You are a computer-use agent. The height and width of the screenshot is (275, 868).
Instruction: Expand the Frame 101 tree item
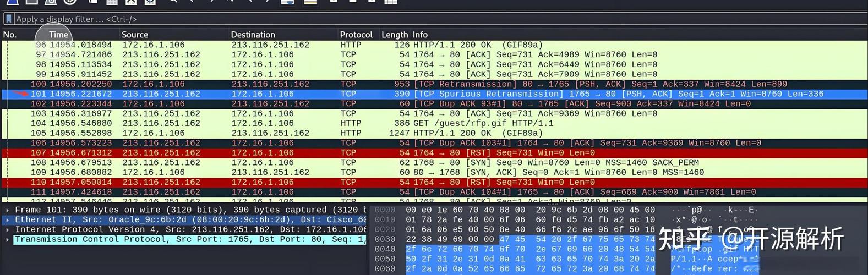(7, 210)
